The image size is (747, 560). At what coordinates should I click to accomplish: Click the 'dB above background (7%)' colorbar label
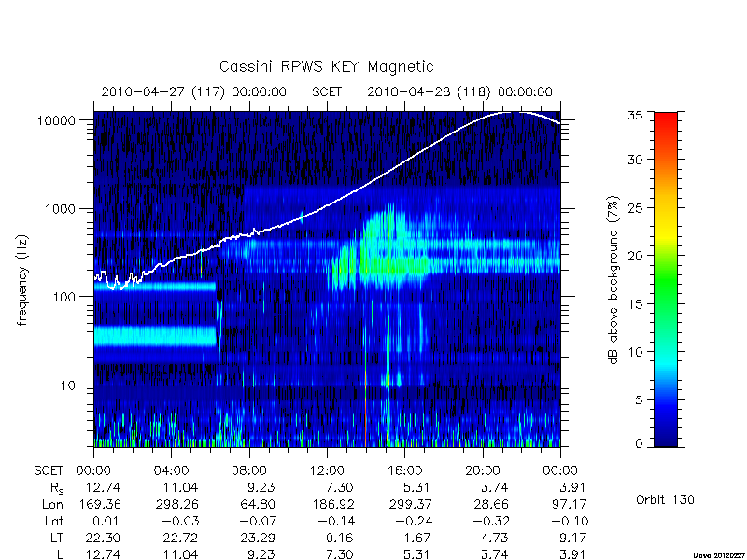pyautogui.click(x=613, y=280)
